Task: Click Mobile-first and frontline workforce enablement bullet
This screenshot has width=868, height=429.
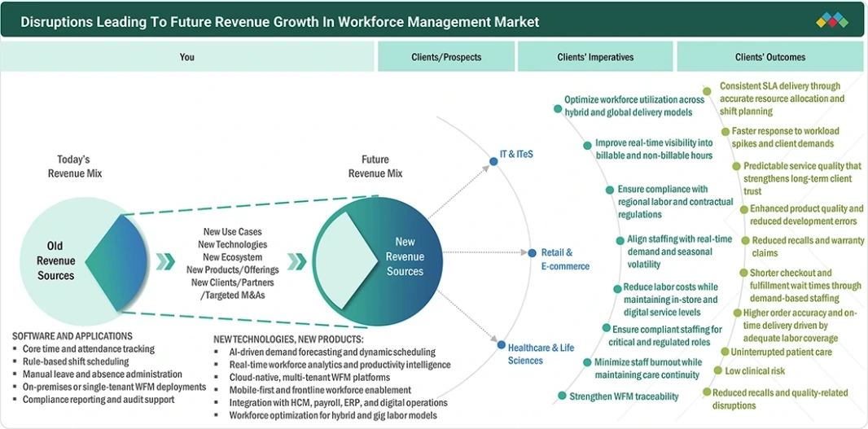Action: (320, 390)
